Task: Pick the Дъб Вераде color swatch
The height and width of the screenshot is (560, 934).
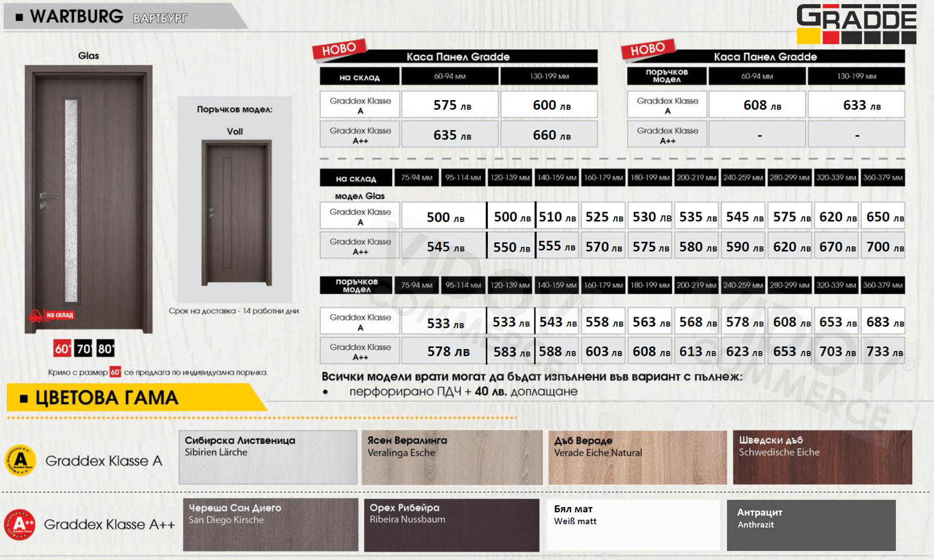Action: (638, 457)
